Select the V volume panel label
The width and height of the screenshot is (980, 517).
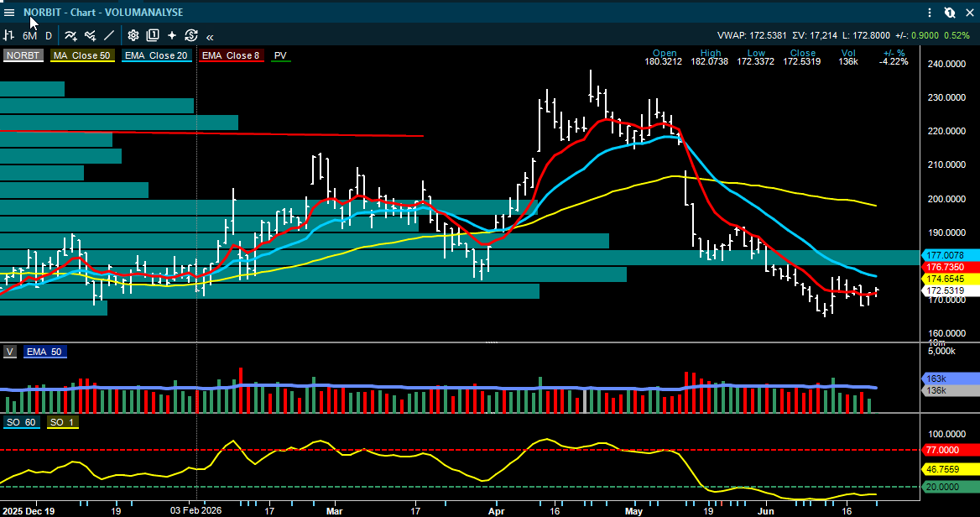10,352
